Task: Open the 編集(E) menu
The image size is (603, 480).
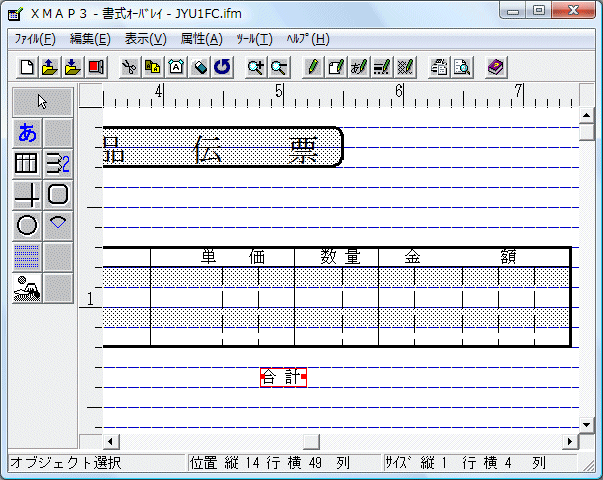Action: pos(90,39)
